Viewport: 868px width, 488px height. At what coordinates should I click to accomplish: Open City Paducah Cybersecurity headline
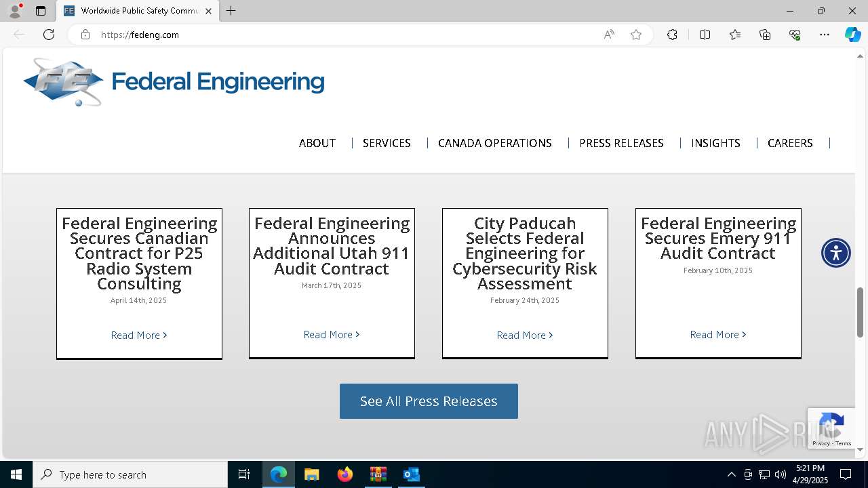pos(525,253)
